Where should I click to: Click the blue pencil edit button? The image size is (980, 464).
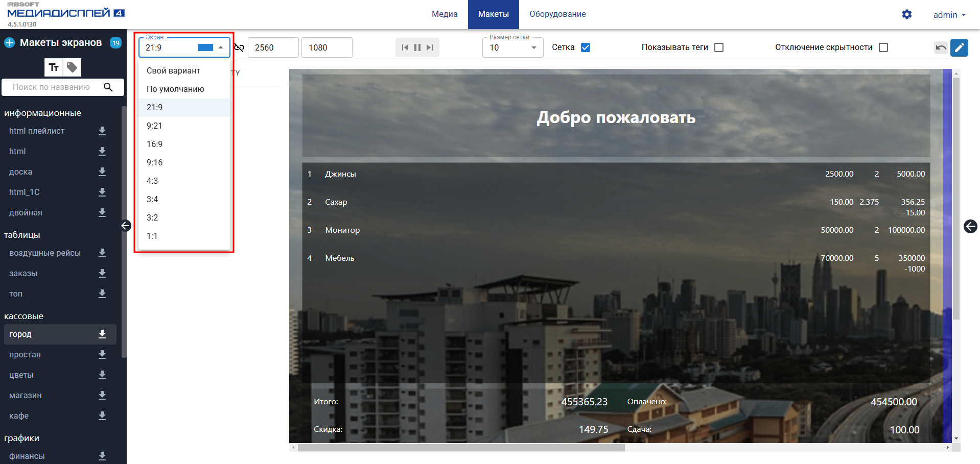click(959, 47)
